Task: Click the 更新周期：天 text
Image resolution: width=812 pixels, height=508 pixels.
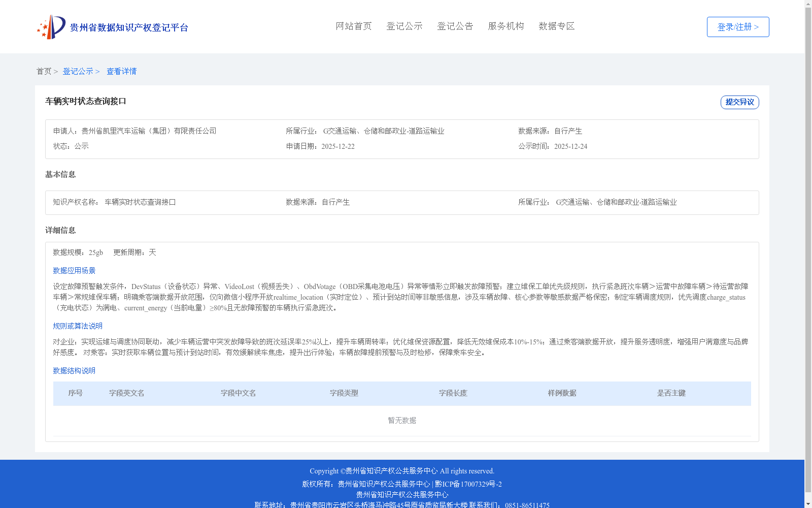Action: coord(134,252)
